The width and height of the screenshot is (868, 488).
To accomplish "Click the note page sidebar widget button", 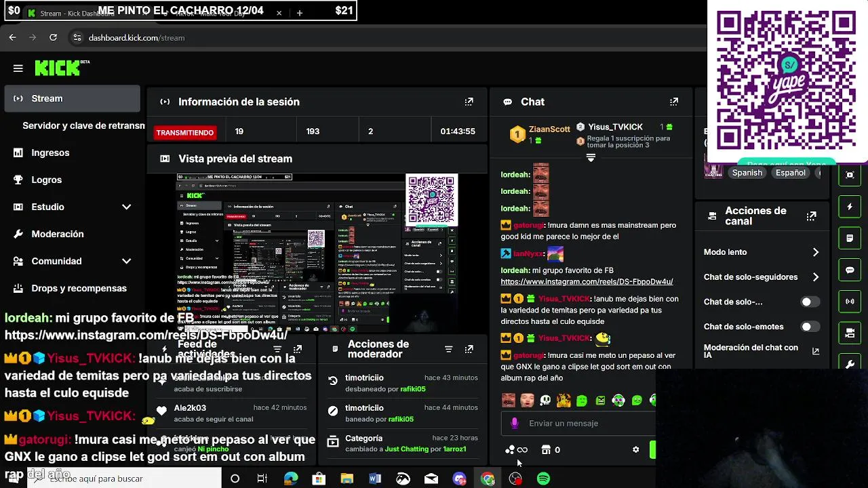I will coord(850,238).
